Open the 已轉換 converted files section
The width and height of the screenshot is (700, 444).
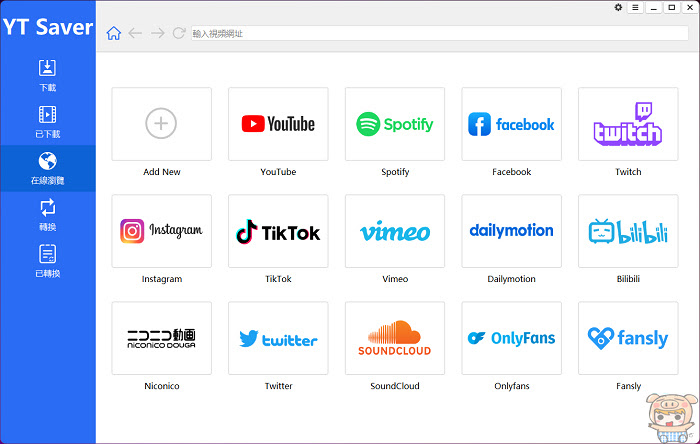coord(47,261)
